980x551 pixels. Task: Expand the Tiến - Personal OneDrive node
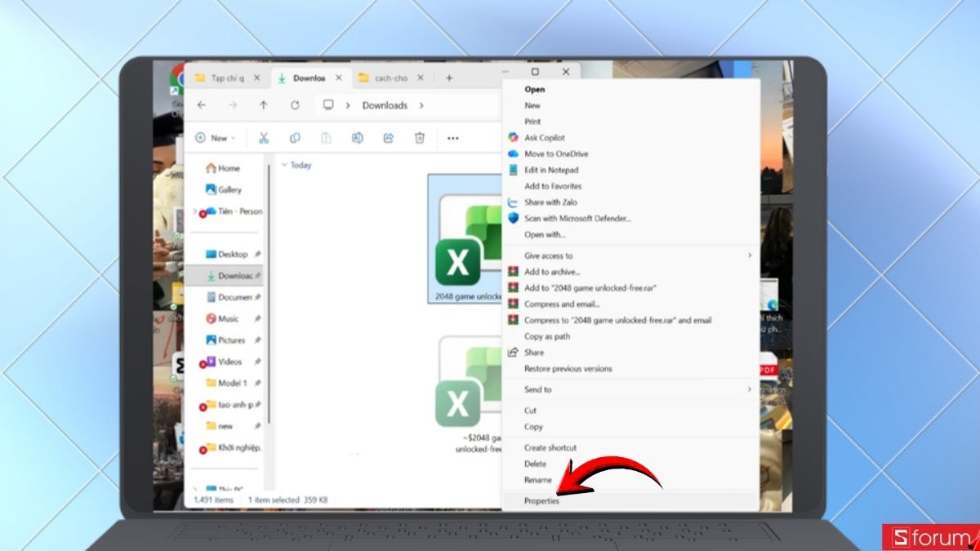coord(194,211)
